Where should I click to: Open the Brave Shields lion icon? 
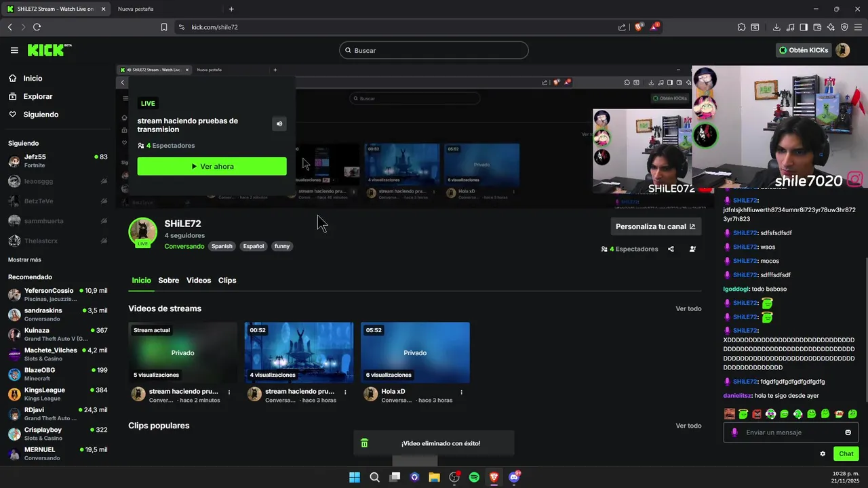(638, 27)
